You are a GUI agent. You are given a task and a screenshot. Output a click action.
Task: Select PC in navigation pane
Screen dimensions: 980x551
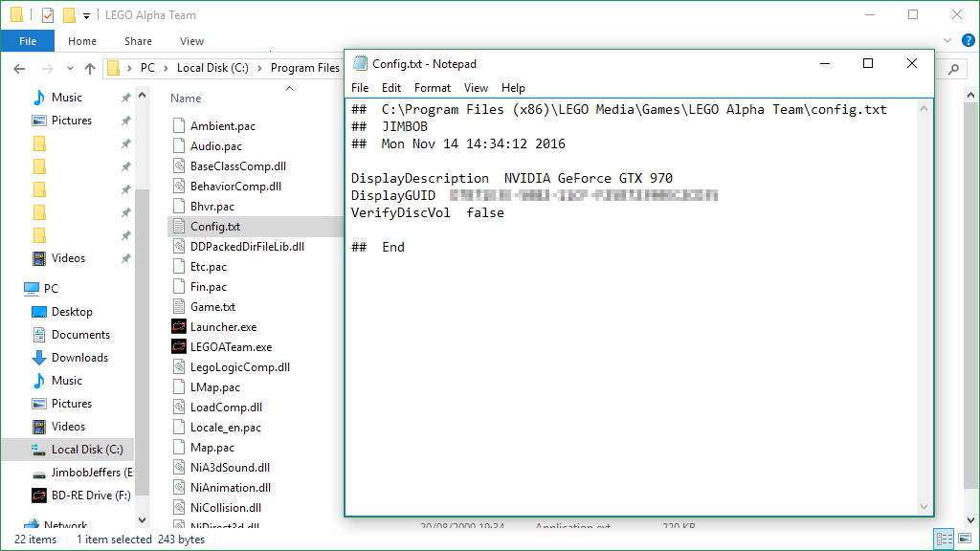pos(51,289)
